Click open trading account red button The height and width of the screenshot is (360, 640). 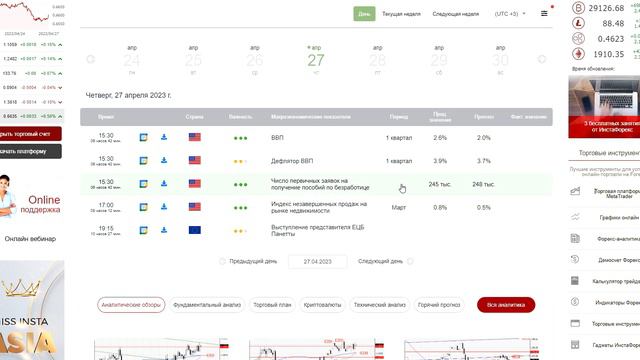(31, 134)
